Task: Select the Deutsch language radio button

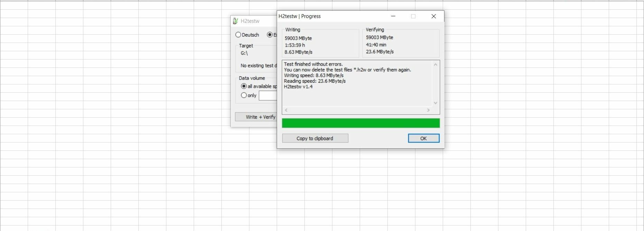Action: click(238, 35)
